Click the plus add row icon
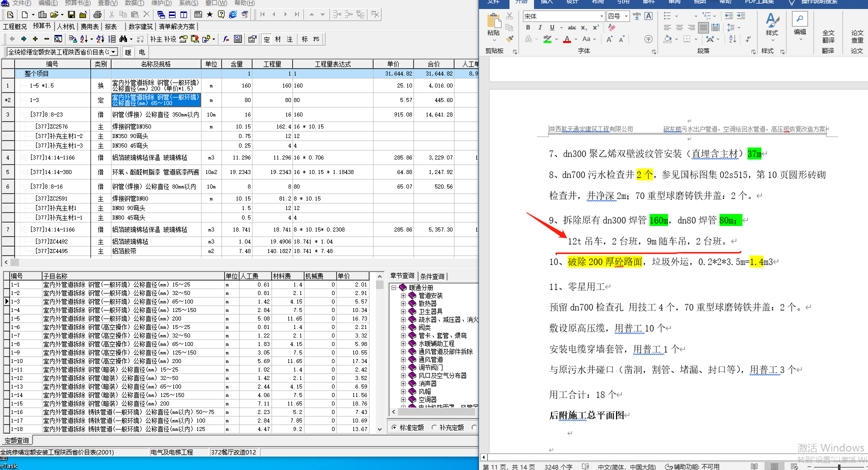This screenshot has width=868, height=470. (35, 38)
